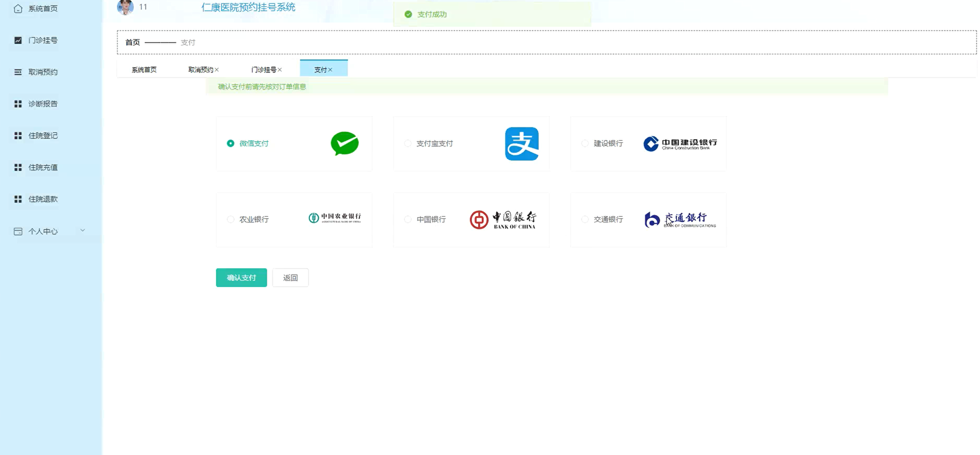Click the green success checkmark icon
980x455 pixels.
point(408,15)
